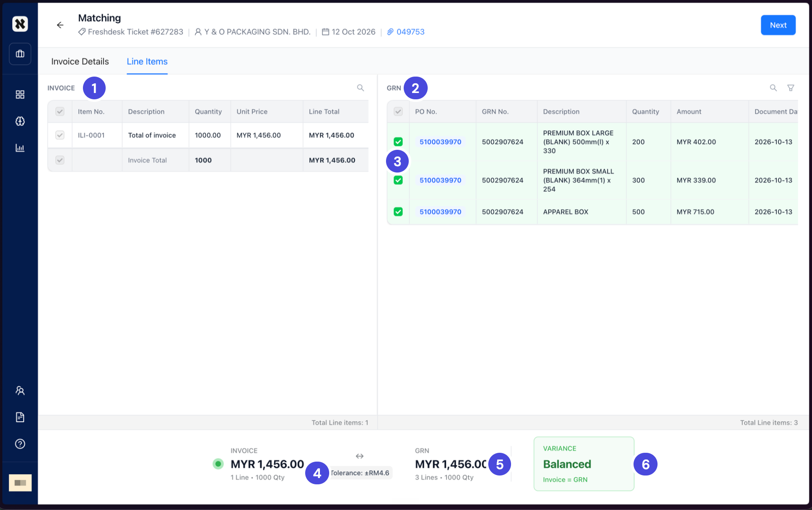Open the GRN filter funnel icon
The height and width of the screenshot is (510, 812).
[791, 88]
